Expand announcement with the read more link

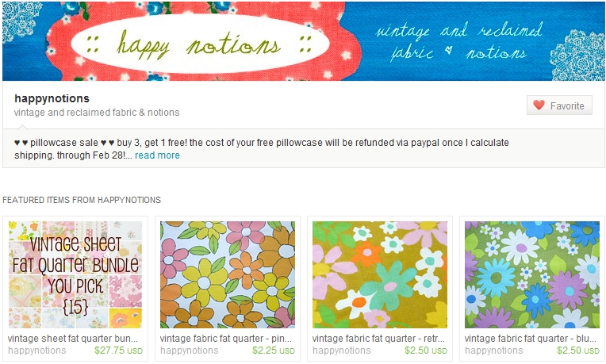(157, 155)
